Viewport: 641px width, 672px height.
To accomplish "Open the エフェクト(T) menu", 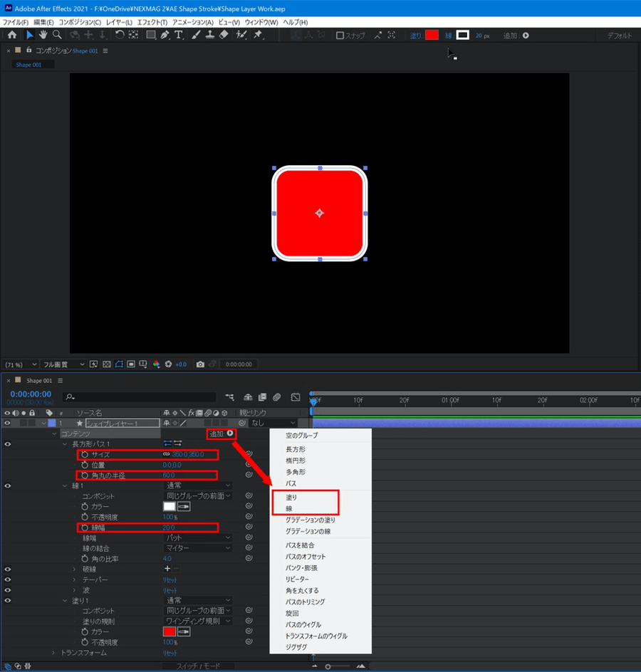I will [x=152, y=23].
